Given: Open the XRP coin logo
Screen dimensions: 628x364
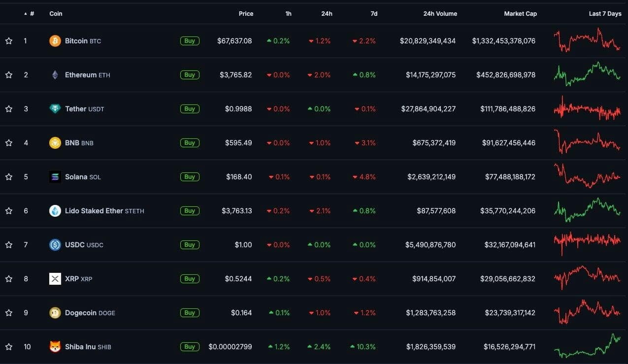Looking at the screenshot, I should tap(55, 279).
